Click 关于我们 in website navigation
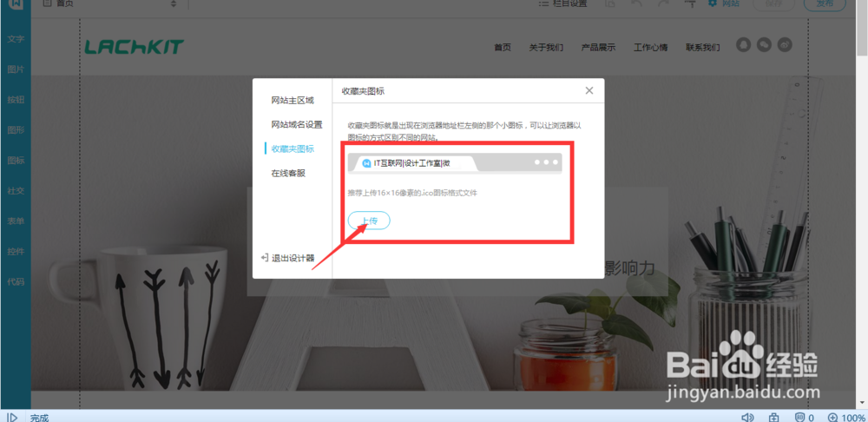Image resolution: width=868 pixels, height=422 pixels. (546, 48)
